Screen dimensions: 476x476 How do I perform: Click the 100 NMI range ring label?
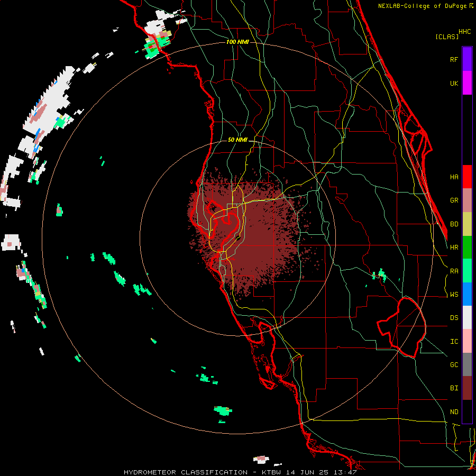tap(237, 42)
